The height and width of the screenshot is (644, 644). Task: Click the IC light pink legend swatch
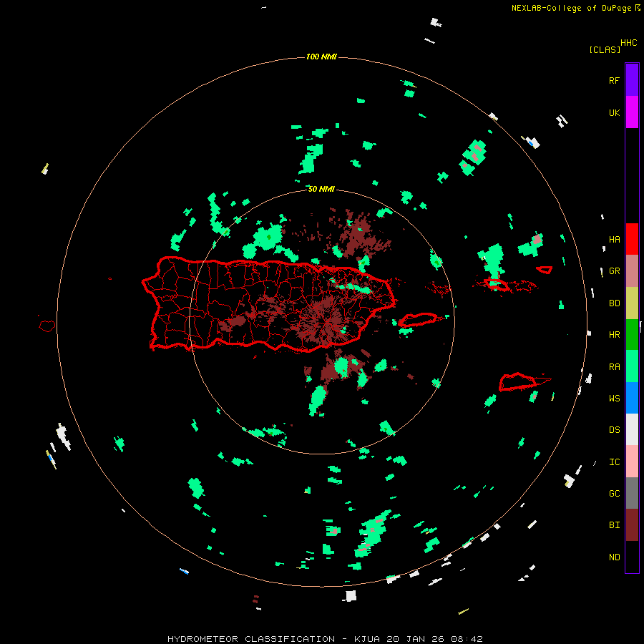coord(632,462)
